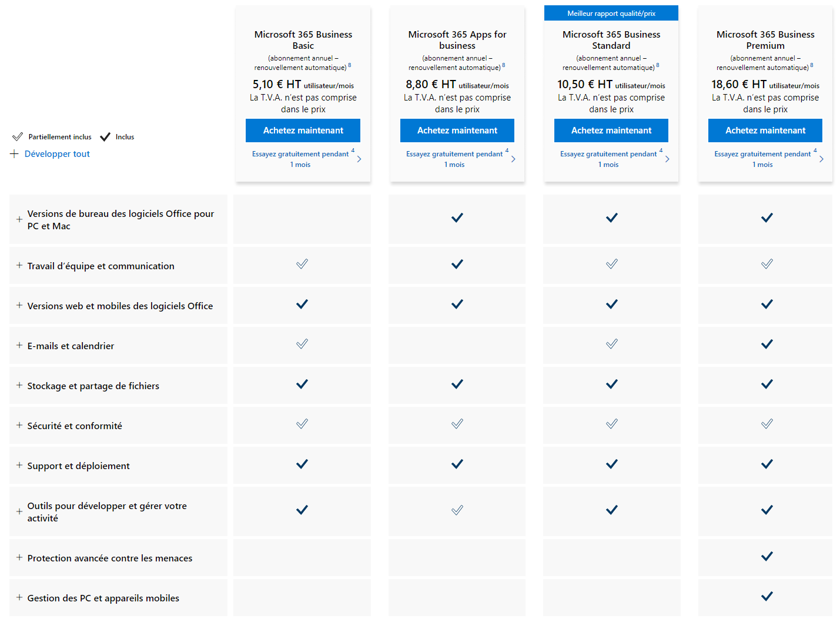Viewport: 840px width, 619px height.
Task: Click checkmark for Business Premium advanced threat protection
Action: [767, 556]
